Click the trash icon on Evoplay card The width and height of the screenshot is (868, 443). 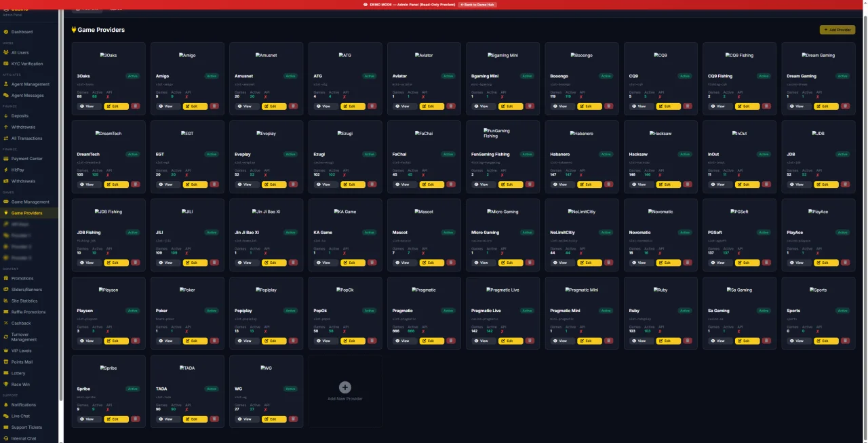pos(293,185)
